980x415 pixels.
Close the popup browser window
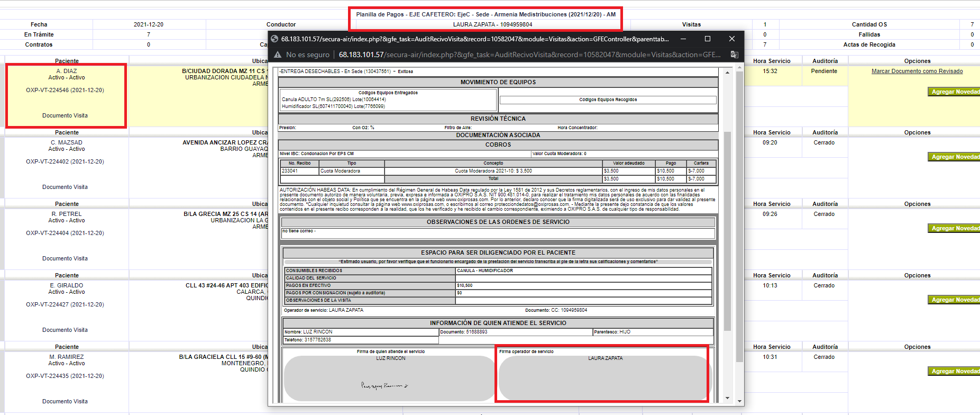(732, 39)
